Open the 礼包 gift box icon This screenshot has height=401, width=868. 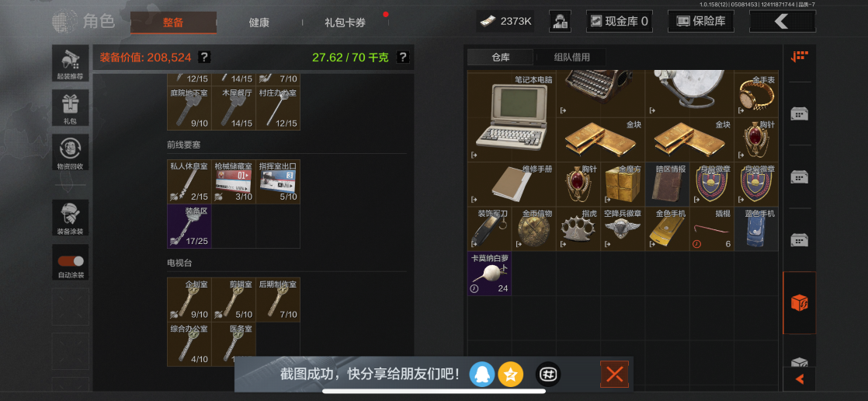point(71,108)
